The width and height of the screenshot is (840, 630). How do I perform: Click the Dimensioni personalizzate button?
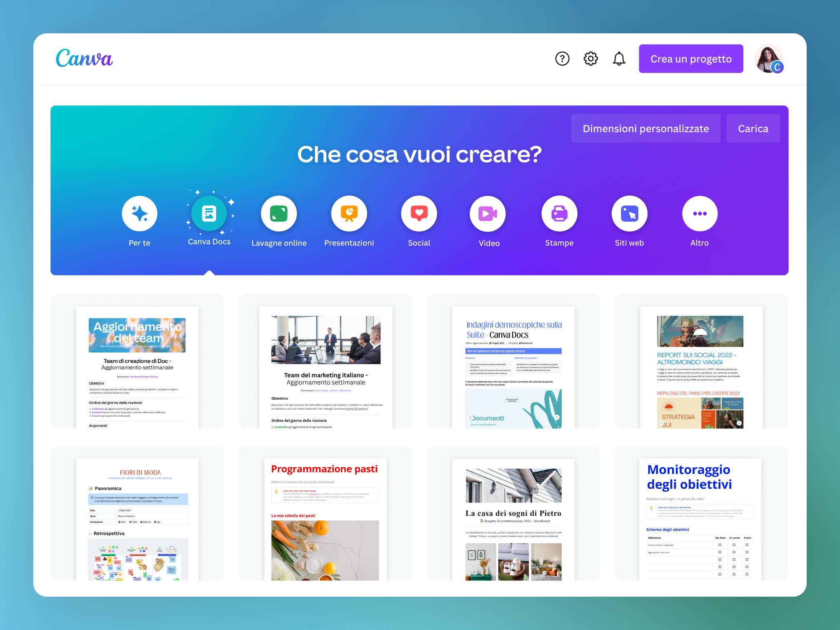[645, 129]
